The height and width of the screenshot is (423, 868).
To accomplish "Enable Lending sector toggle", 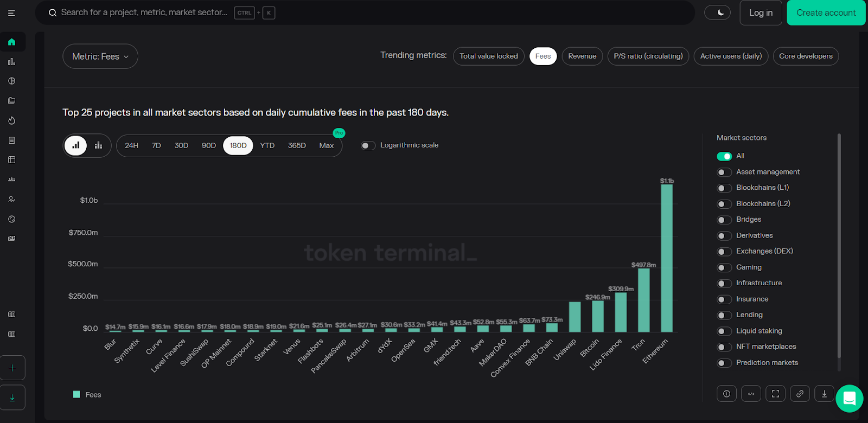I will (724, 315).
